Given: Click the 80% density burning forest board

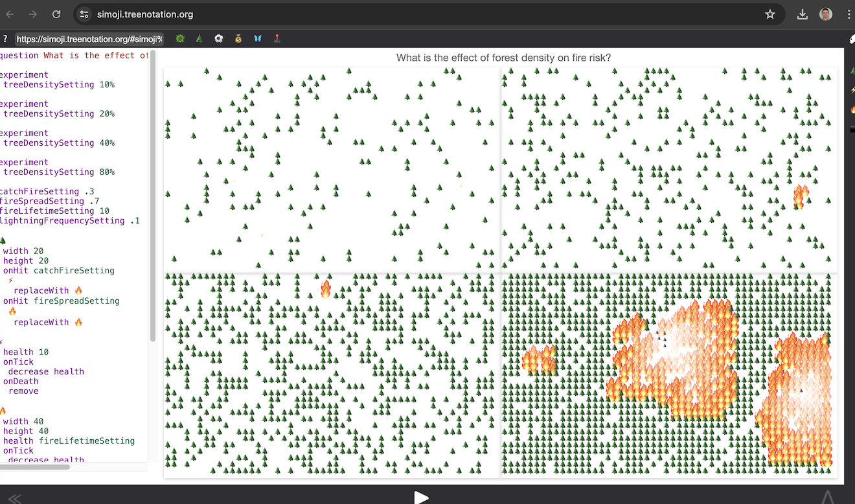Looking at the screenshot, I should [668, 376].
